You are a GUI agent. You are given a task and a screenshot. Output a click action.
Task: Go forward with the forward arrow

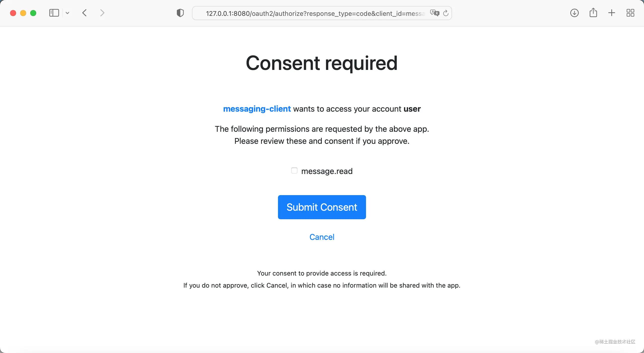(x=102, y=13)
